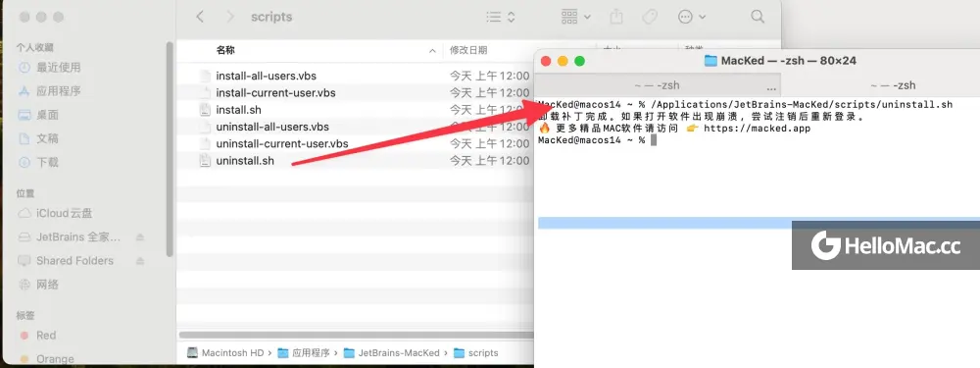Select uninstall-all-users.vbs file
This screenshot has width=980, height=368.
point(272,127)
